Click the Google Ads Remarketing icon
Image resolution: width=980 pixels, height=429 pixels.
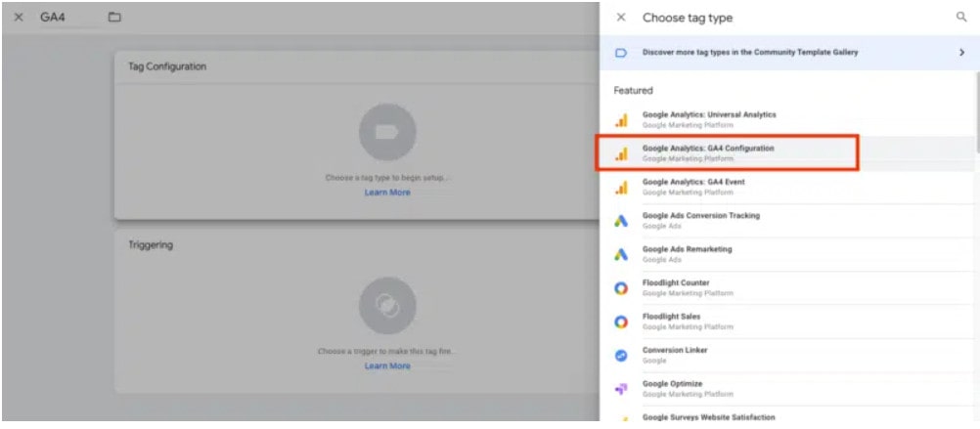(x=621, y=255)
